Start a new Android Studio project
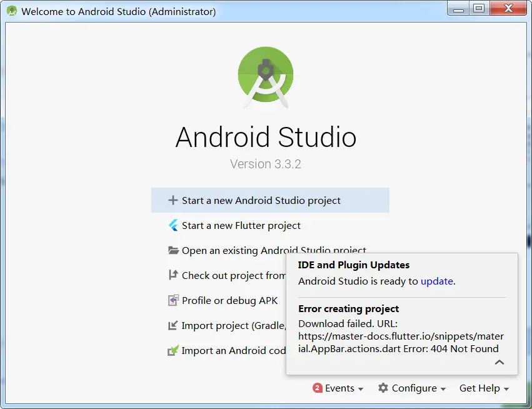 270,200
